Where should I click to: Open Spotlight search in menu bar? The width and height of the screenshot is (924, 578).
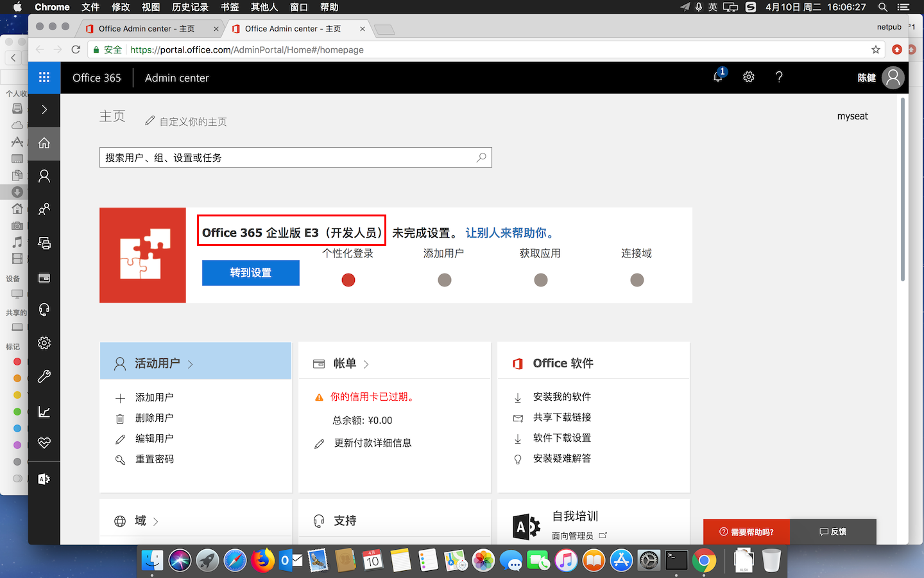click(883, 7)
